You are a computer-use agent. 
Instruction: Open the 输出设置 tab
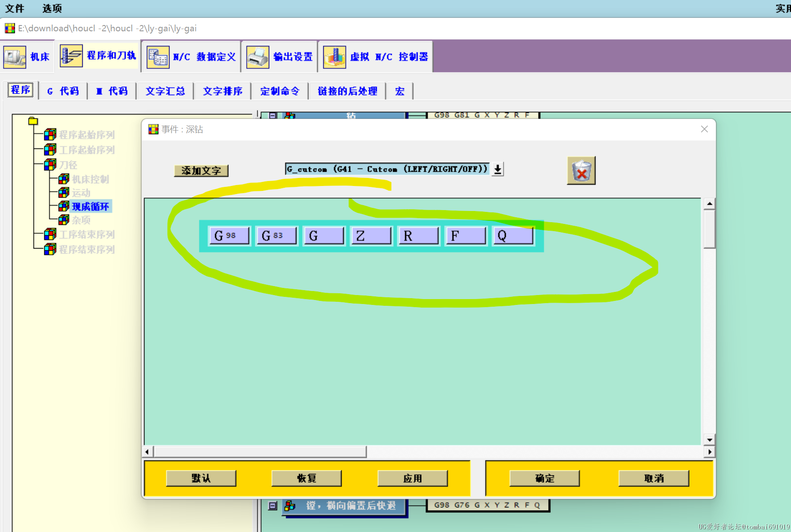pos(280,56)
